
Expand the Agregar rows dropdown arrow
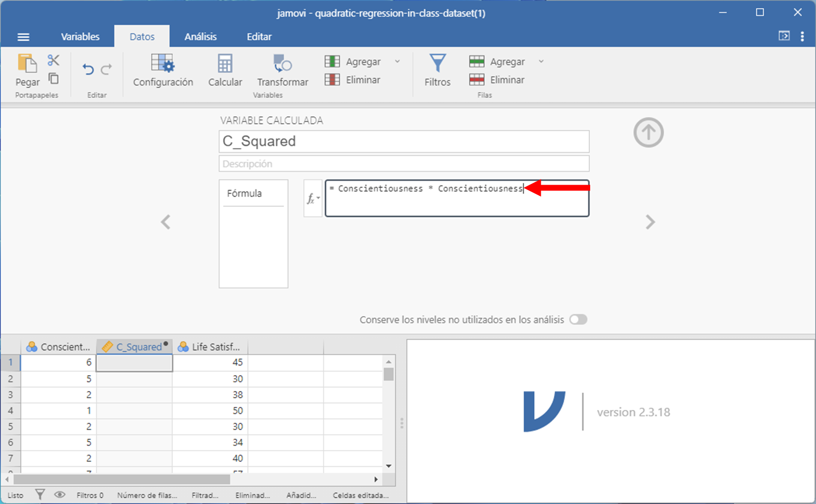pos(541,62)
